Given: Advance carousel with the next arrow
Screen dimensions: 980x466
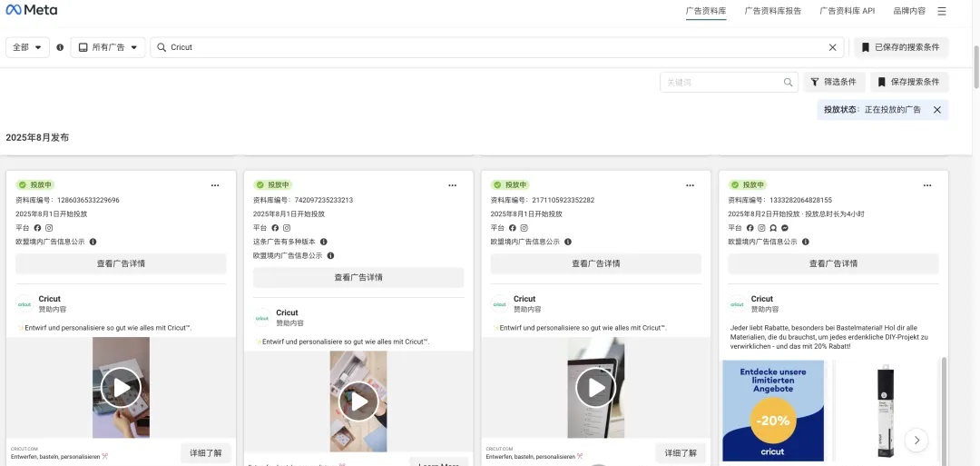Looking at the screenshot, I should coord(916,440).
